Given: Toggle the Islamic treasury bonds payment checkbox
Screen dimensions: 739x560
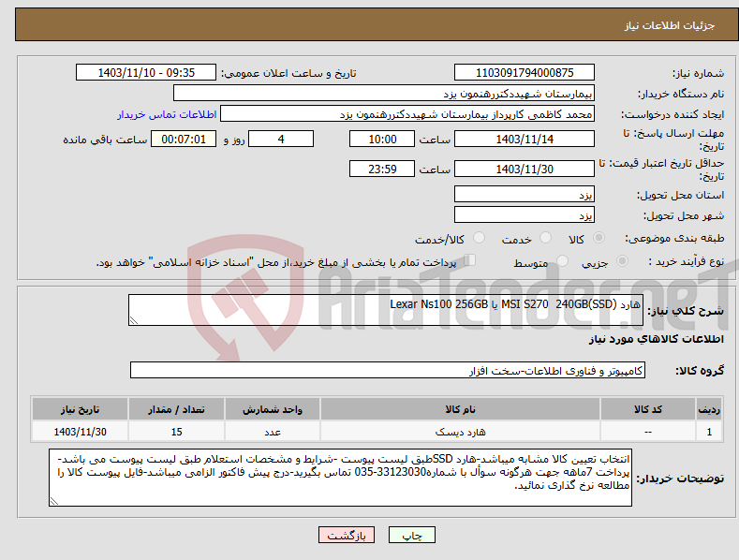Looking at the screenshot, I should tap(470, 260).
